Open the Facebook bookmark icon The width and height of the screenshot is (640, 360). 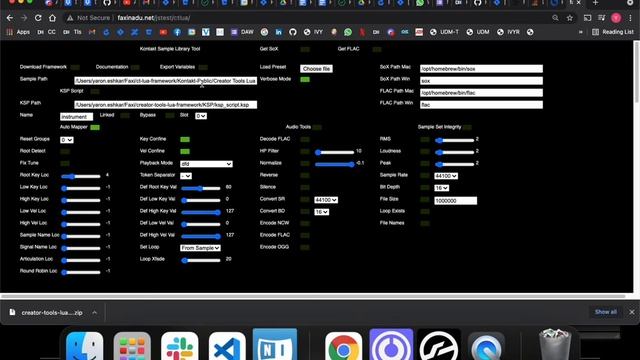[177, 32]
